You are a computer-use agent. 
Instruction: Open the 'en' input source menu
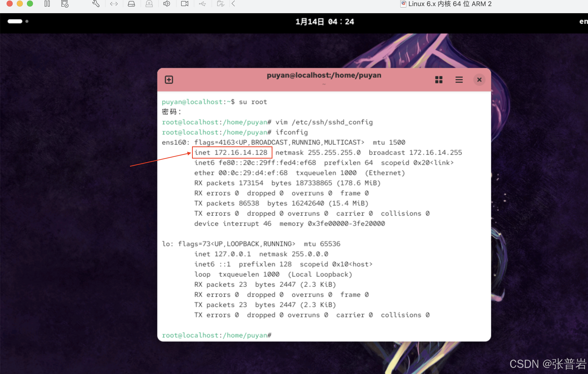(583, 22)
